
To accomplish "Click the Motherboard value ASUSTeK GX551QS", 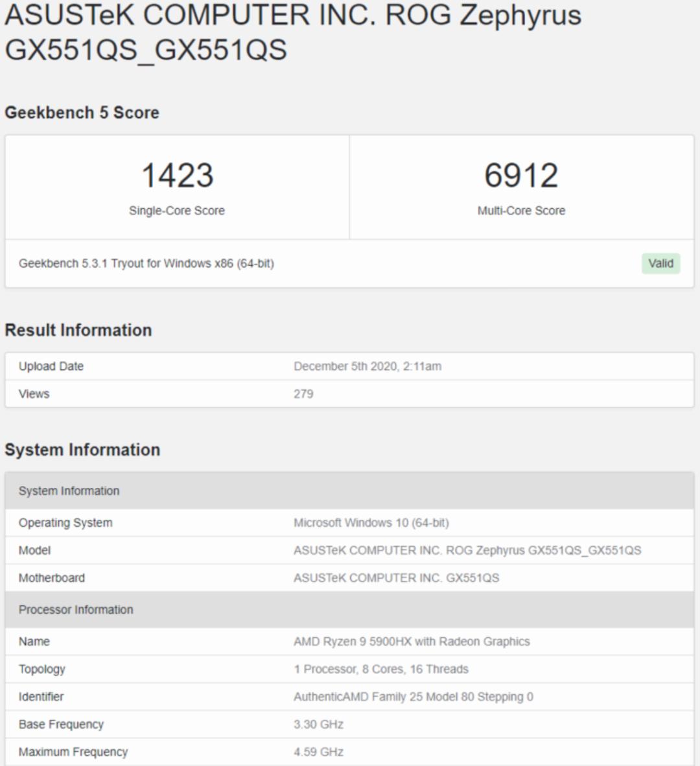I will [x=396, y=578].
